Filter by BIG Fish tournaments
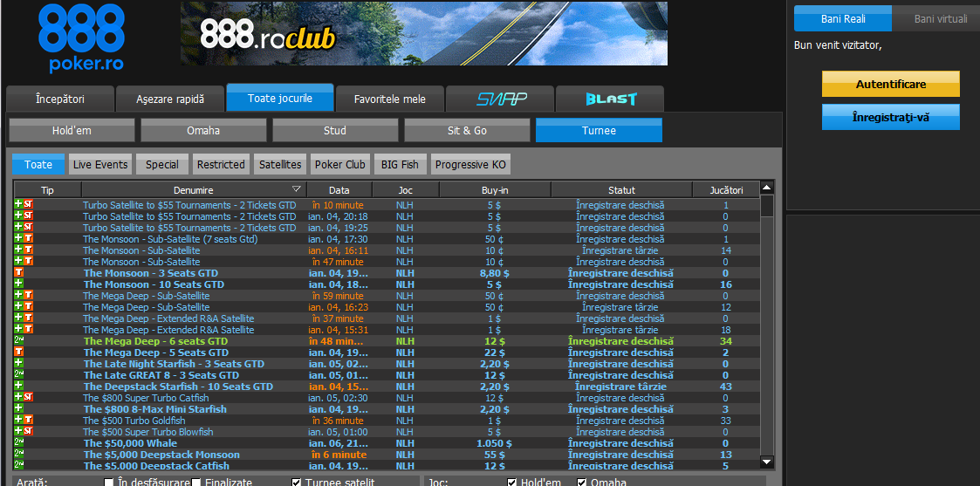980x486 pixels. [x=400, y=164]
